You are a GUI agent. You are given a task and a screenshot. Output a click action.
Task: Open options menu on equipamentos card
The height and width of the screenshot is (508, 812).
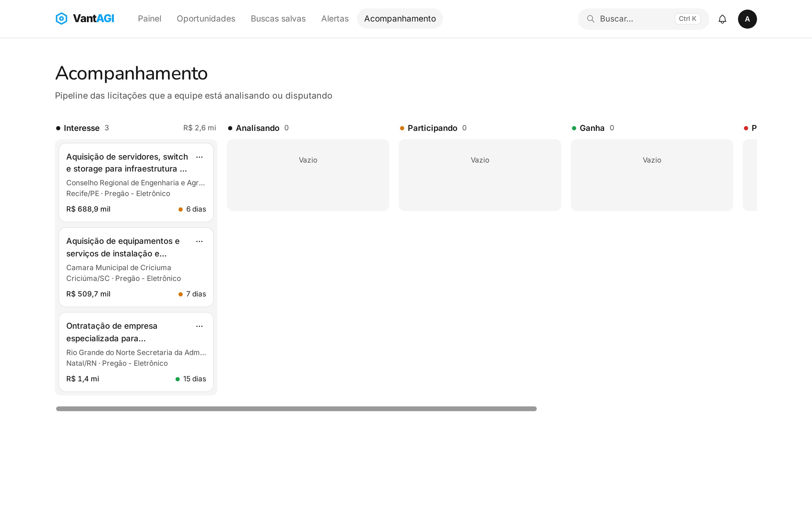click(x=199, y=241)
